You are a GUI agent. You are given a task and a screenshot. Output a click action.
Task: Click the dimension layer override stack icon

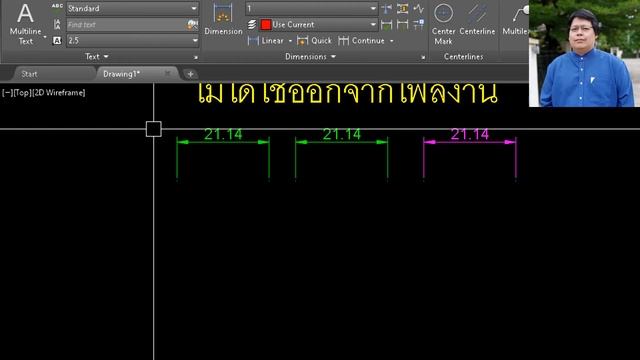[x=252, y=24]
